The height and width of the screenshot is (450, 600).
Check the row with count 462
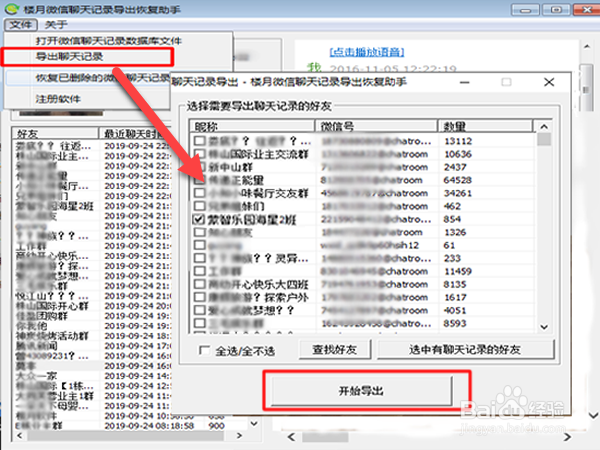(x=199, y=206)
